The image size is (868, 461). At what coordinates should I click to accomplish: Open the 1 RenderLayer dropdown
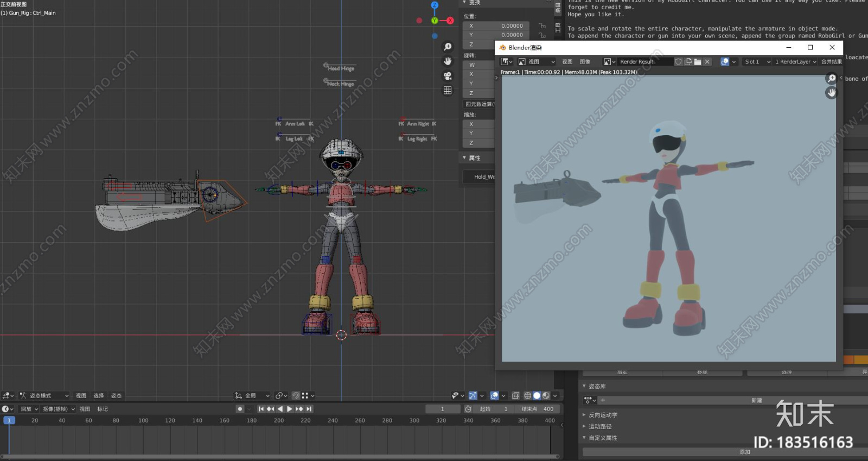[795, 62]
